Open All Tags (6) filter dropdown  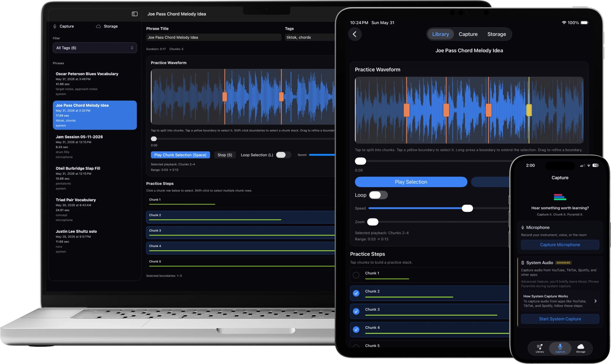point(95,48)
